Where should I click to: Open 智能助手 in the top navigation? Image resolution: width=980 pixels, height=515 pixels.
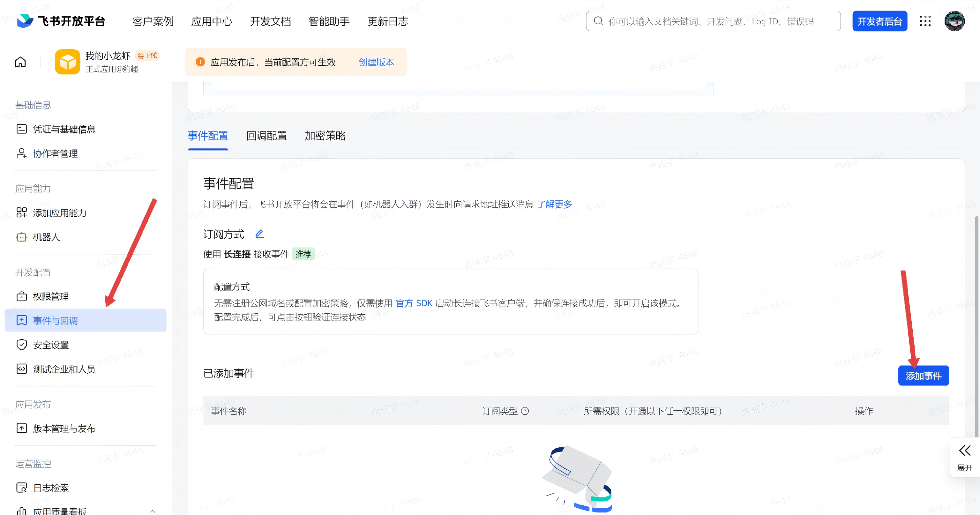coord(329,21)
